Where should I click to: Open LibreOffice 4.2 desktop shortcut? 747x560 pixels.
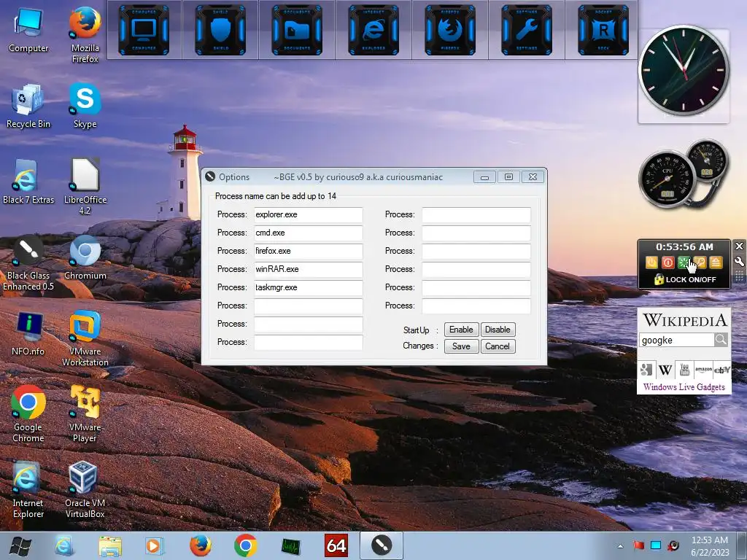(85, 186)
